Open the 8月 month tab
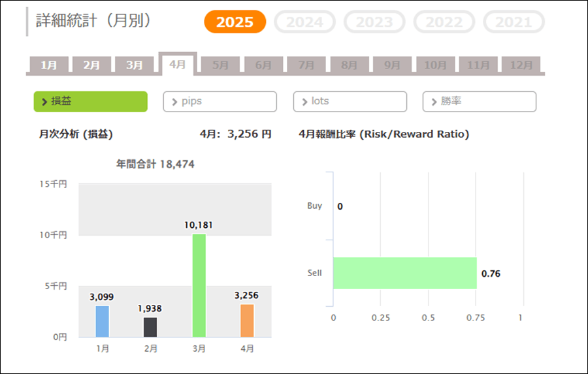Image resolution: width=588 pixels, height=374 pixels. [349, 65]
